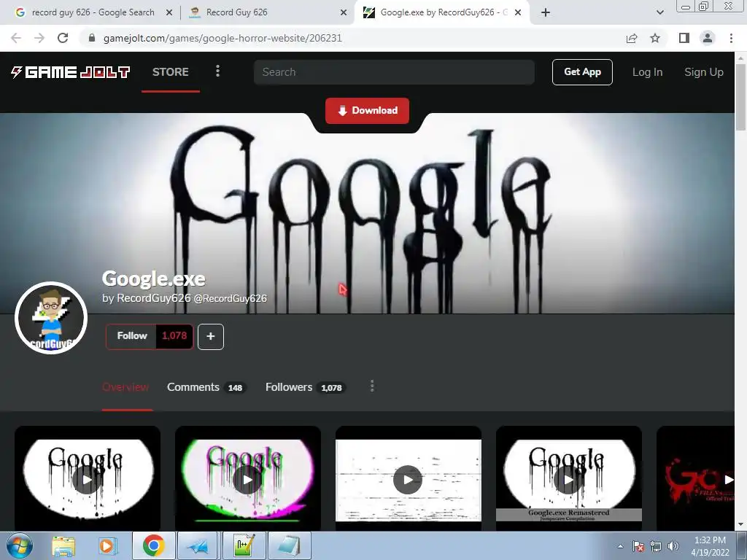The image size is (747, 560).
Task: Open the more options menu beside STORE
Action: coord(217,71)
